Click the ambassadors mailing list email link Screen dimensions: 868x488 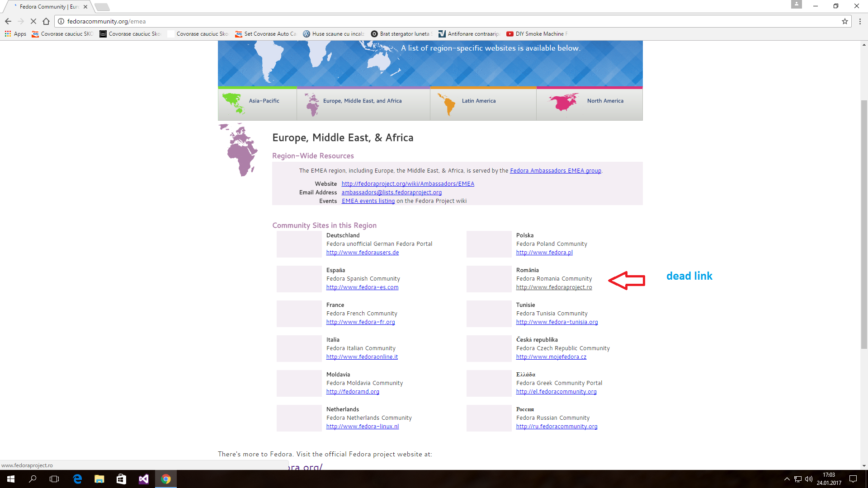pyautogui.click(x=392, y=192)
